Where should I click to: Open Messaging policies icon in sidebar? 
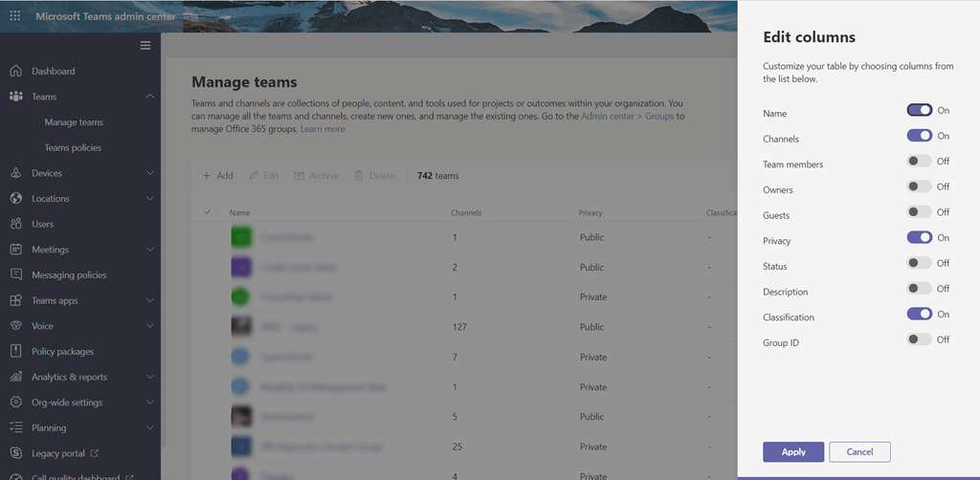tap(15, 275)
